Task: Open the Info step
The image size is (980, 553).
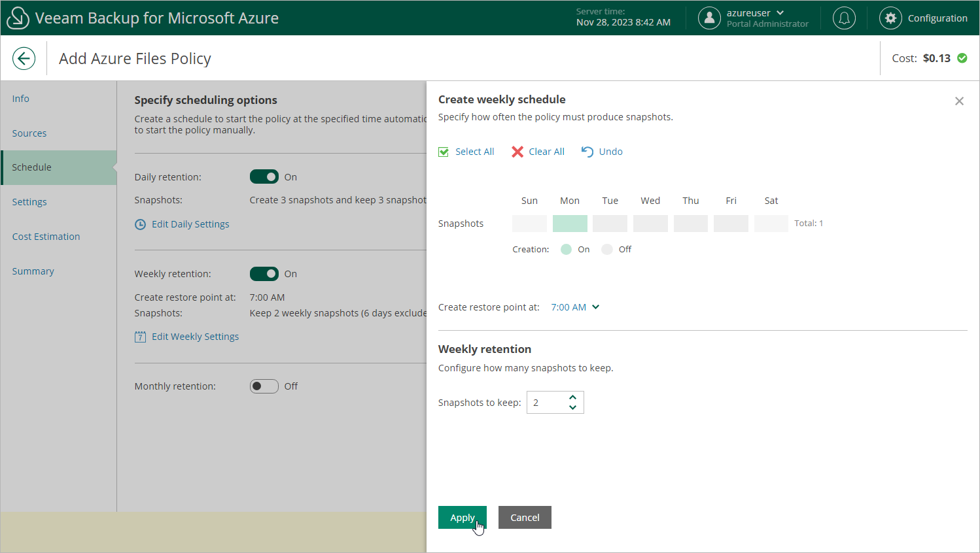Action: [x=59, y=99]
